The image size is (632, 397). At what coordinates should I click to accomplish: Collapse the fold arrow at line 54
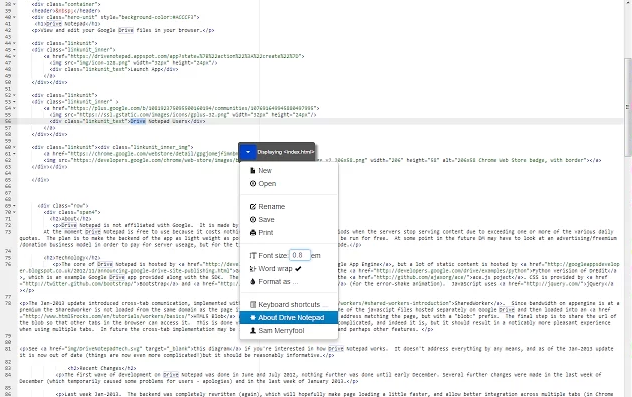coord(15,108)
